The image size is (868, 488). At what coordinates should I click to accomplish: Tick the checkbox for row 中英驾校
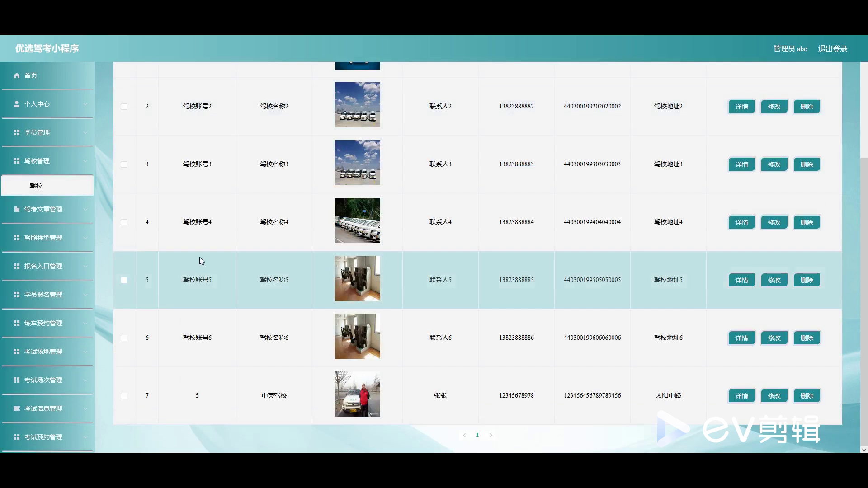[124, 396]
